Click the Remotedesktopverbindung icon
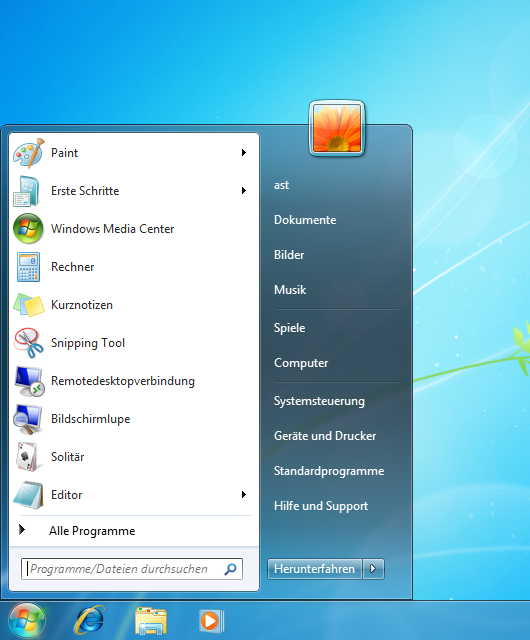The image size is (530, 640). click(29, 381)
